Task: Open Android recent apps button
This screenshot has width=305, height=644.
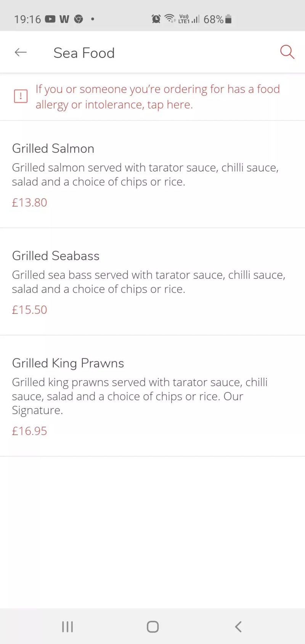Action: tap(67, 626)
